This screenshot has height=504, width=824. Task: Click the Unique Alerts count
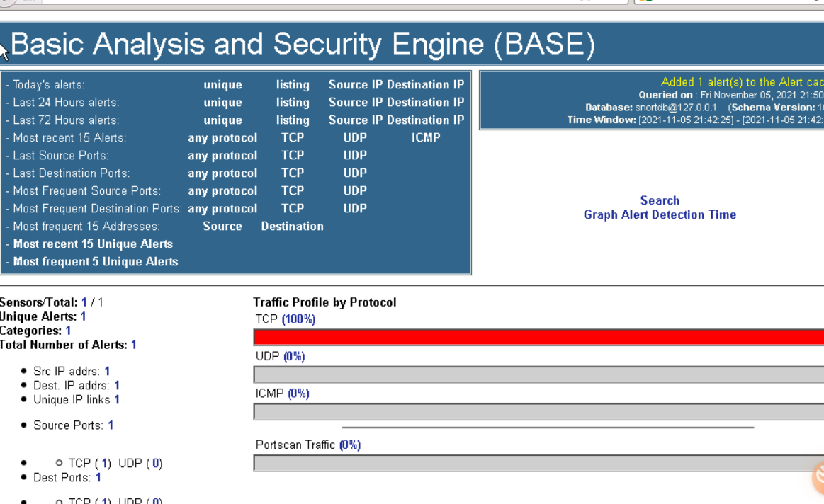[83, 316]
